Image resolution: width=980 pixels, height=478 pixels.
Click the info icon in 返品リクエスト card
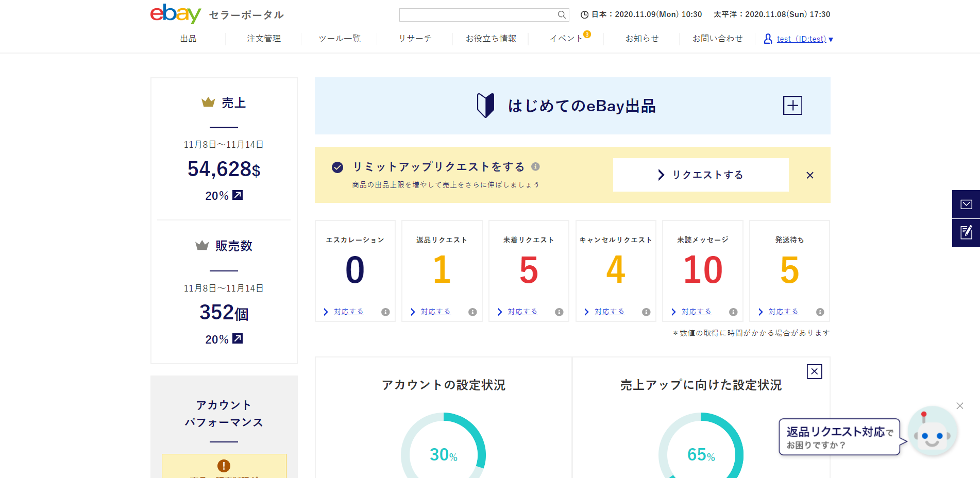(472, 312)
